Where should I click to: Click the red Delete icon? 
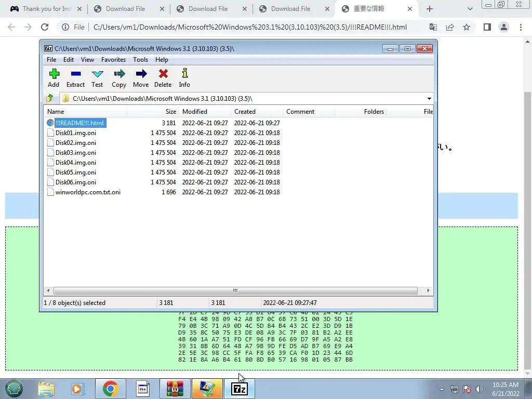tap(163, 78)
